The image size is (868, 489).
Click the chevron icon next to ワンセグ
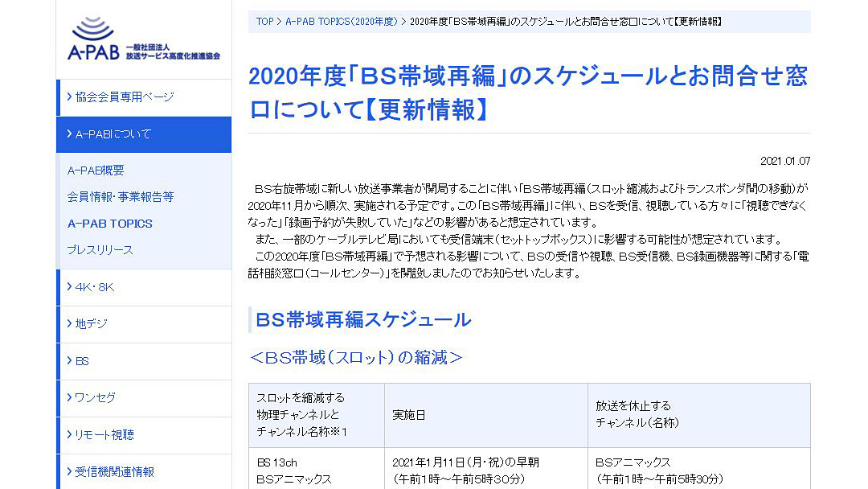click(68, 398)
